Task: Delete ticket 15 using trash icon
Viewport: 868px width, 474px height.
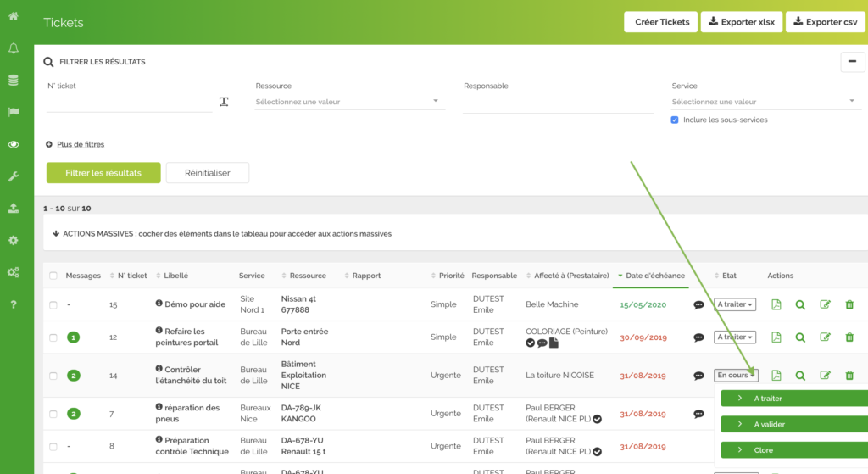Action: (x=849, y=304)
